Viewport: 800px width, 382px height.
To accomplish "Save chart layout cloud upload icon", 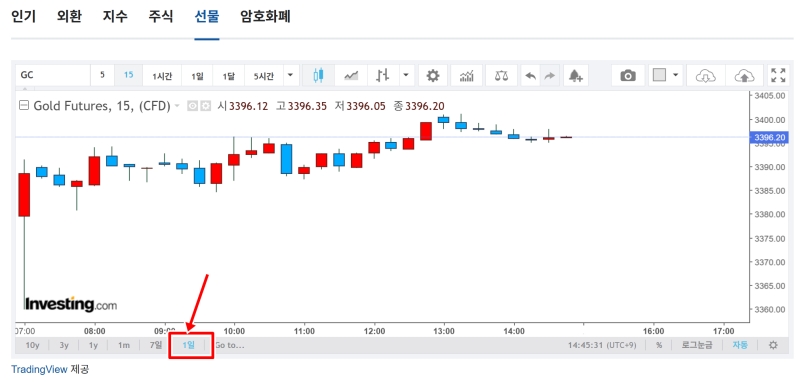I will [x=744, y=76].
